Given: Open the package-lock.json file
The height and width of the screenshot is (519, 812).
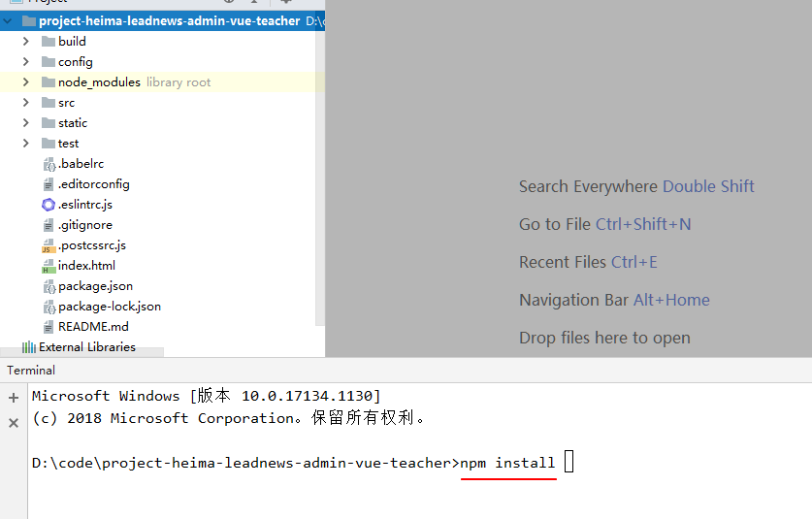Looking at the screenshot, I should tap(110, 307).
